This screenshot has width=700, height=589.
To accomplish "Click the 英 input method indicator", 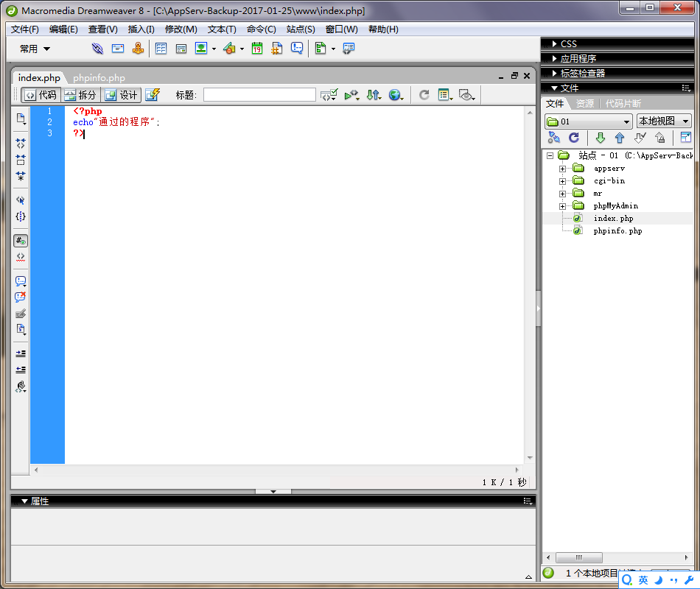I will click(x=643, y=579).
